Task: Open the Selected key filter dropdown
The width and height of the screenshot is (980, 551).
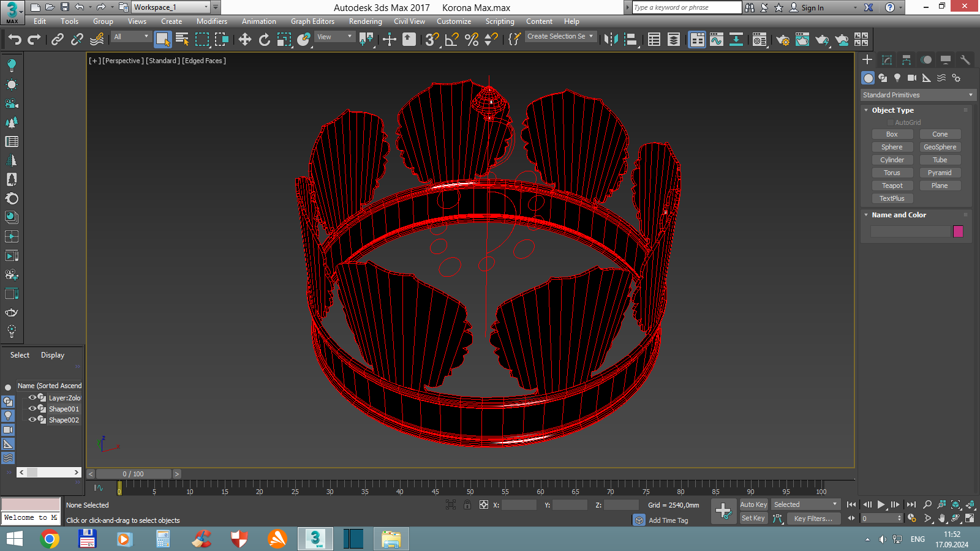Action: tap(805, 504)
